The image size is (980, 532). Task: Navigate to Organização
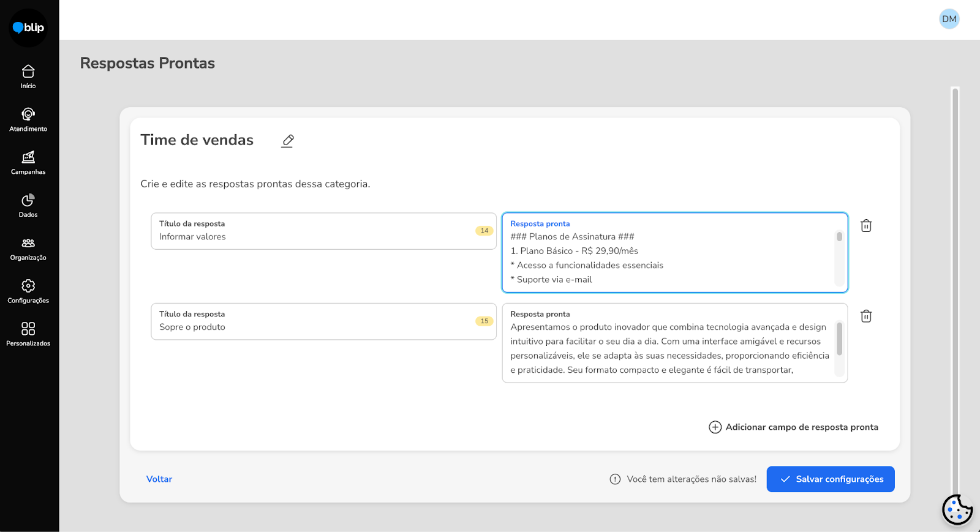(28, 249)
